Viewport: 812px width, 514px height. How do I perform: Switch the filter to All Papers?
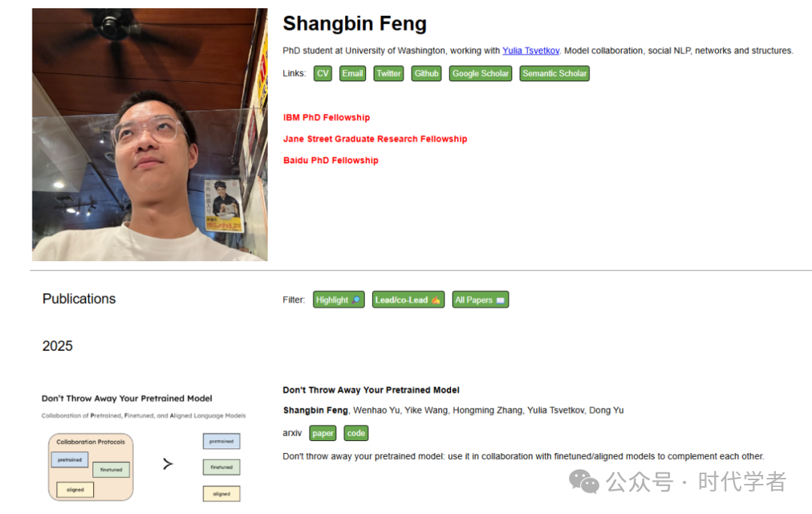pos(480,300)
